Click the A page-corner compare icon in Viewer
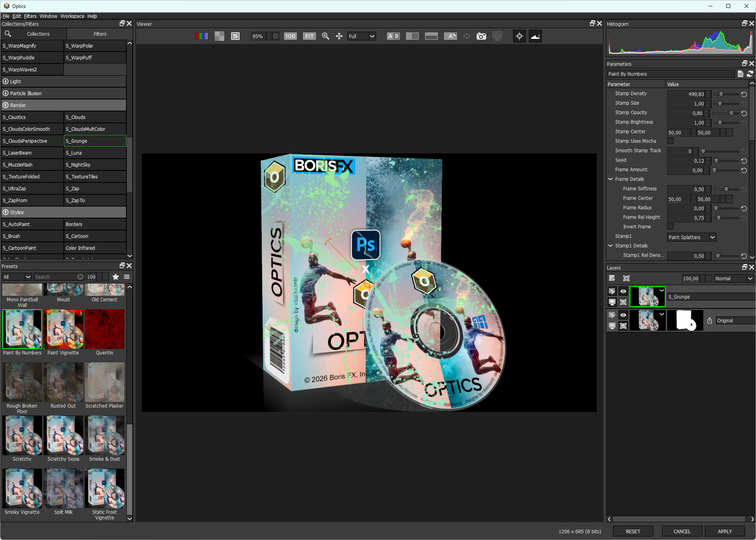This screenshot has width=756, height=540. pyautogui.click(x=451, y=36)
